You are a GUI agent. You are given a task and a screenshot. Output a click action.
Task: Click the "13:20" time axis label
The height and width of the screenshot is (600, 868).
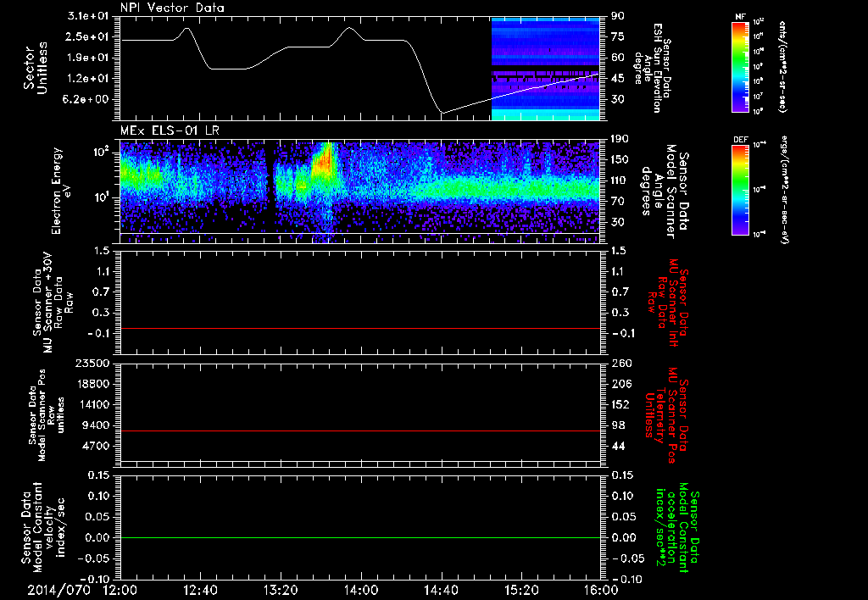pos(281,590)
